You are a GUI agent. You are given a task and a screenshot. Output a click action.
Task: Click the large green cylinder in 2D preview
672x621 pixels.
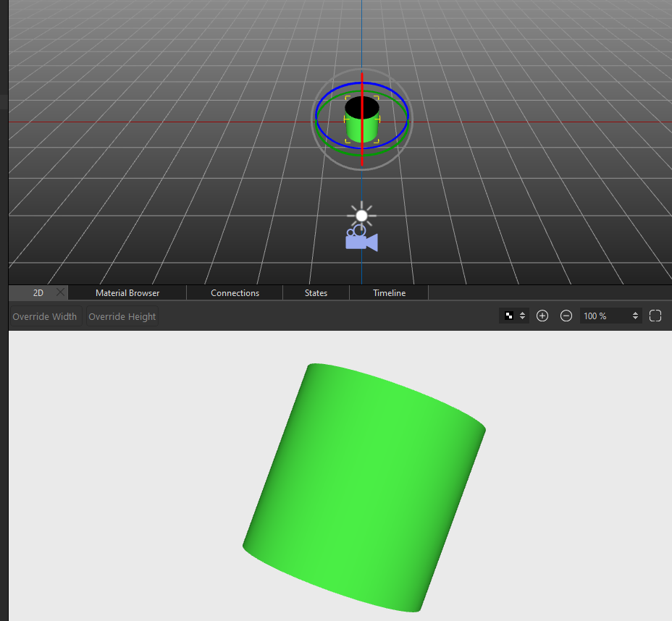(x=364, y=487)
